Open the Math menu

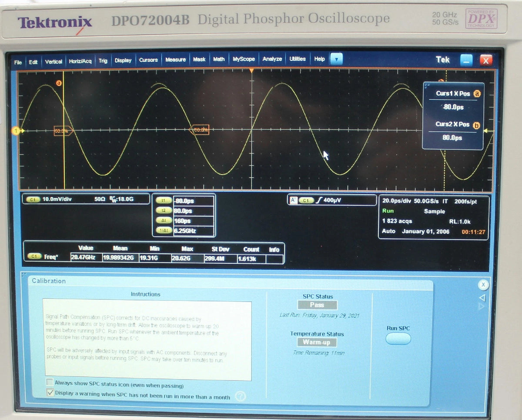pos(219,59)
